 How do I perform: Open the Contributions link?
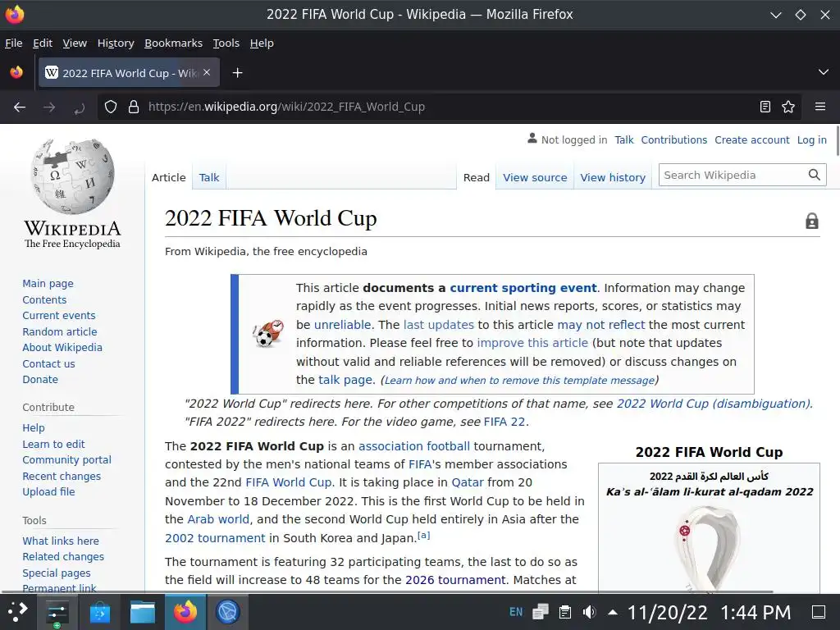[674, 139]
